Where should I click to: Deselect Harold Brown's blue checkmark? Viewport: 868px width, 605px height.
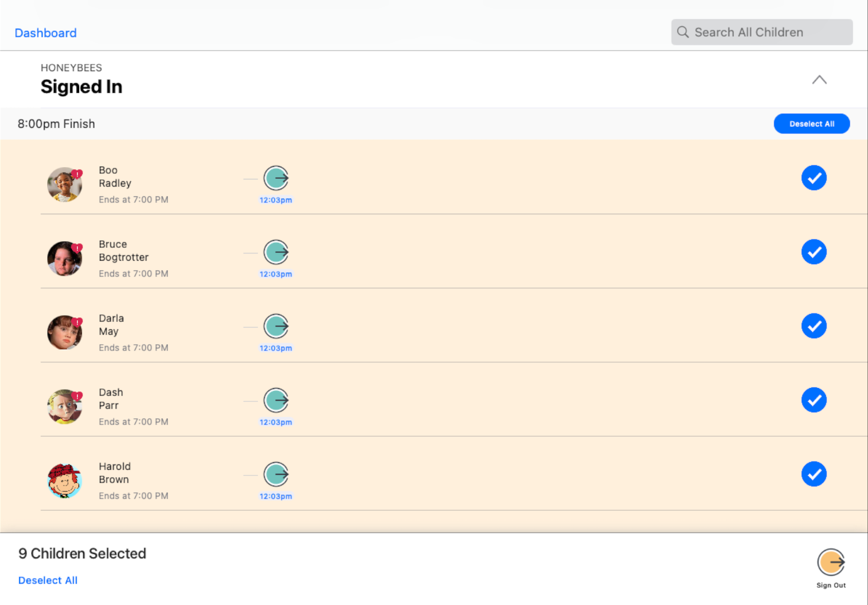click(x=814, y=474)
